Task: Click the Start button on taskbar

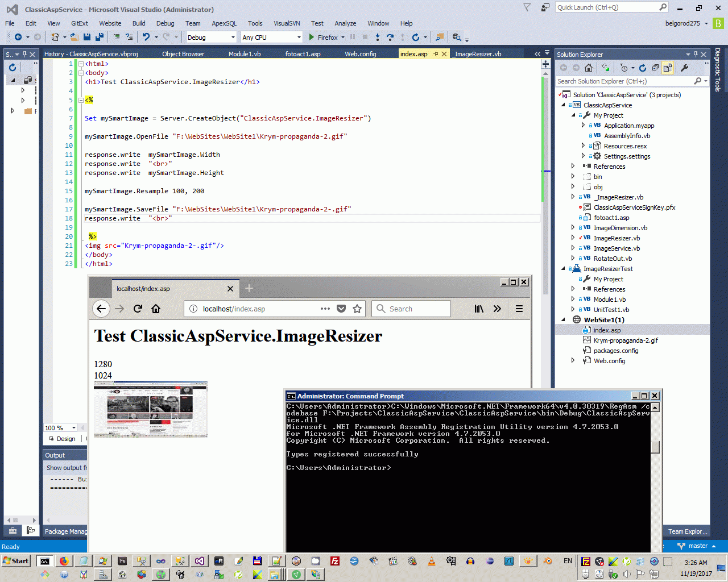Action: point(16,561)
